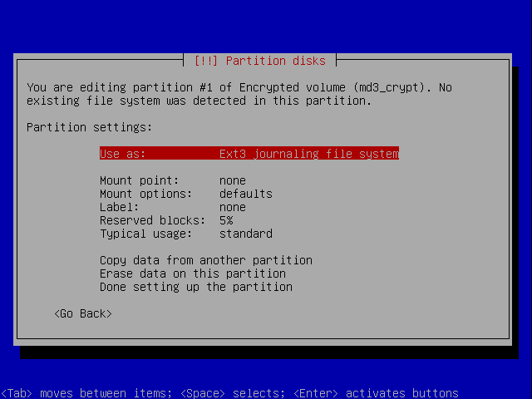Click the <Enter> activates buttons hint
532x399 pixels.
[376, 393]
